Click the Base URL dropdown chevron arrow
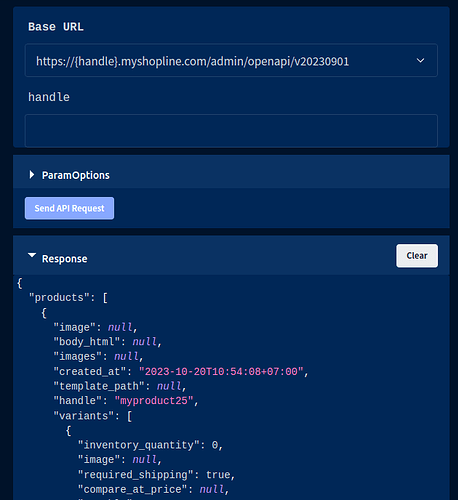The width and height of the screenshot is (458, 500). 420,61
